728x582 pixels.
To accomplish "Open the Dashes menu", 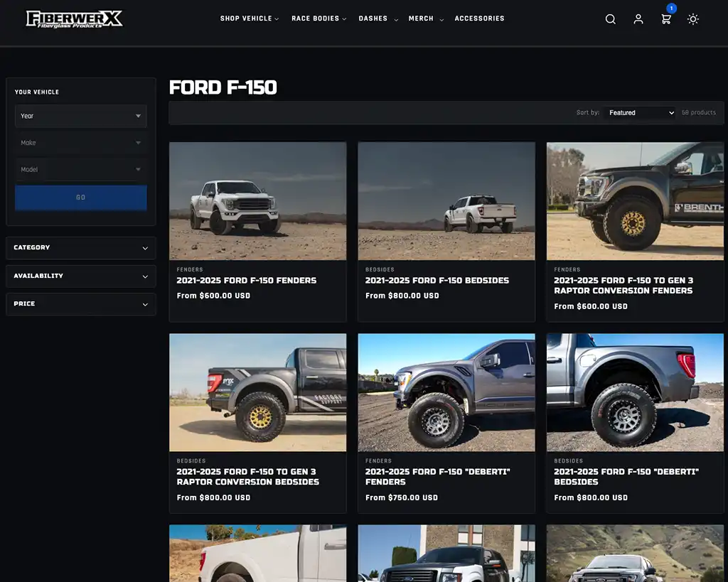I will (378, 18).
